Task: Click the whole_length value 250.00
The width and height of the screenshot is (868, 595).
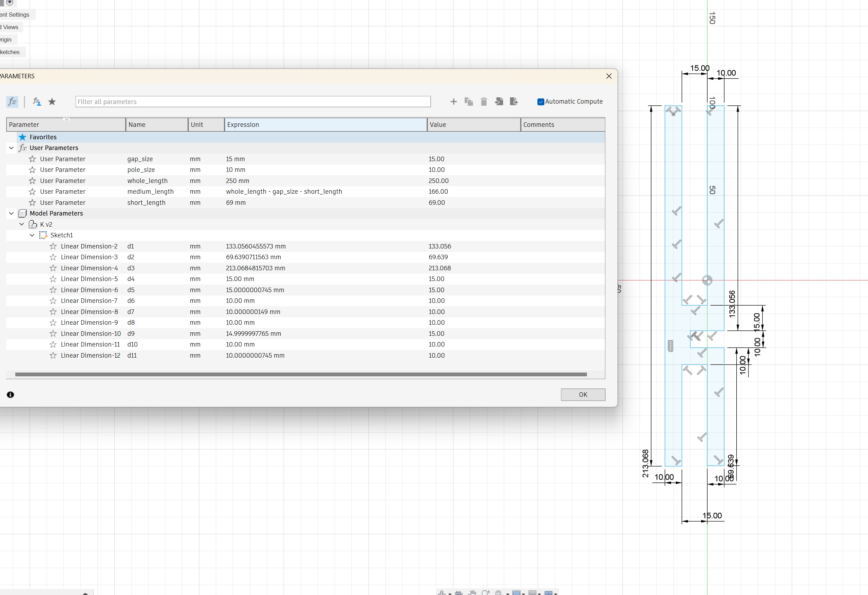Action: click(438, 181)
